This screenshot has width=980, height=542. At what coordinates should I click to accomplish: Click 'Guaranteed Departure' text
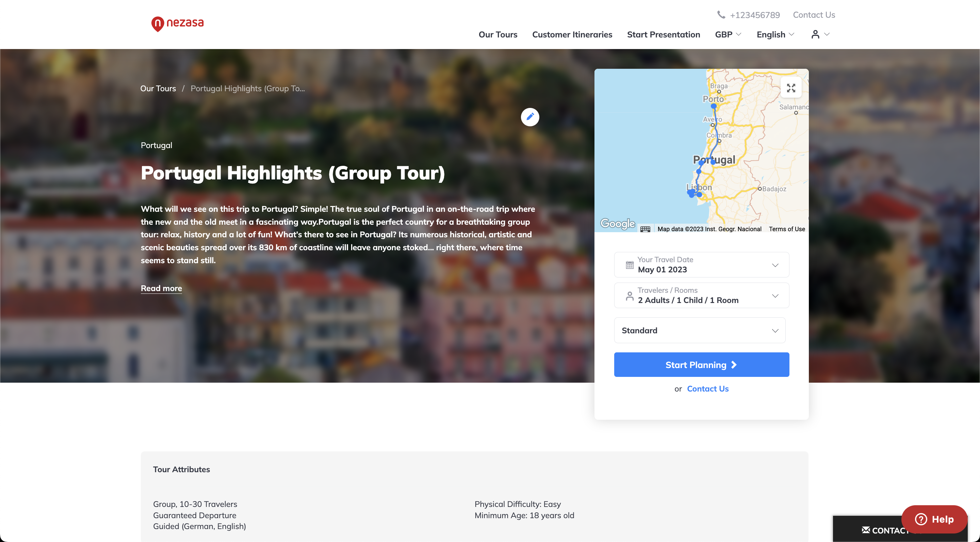pyautogui.click(x=194, y=515)
